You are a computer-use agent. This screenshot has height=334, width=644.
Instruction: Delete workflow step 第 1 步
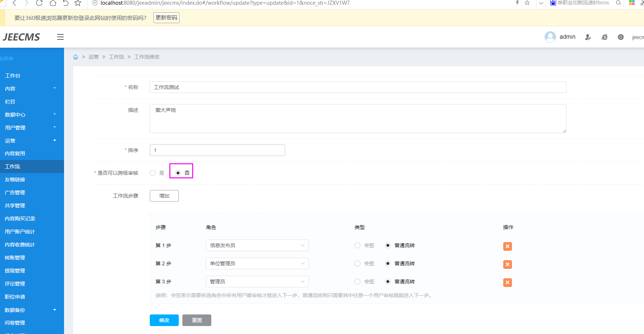(508, 246)
